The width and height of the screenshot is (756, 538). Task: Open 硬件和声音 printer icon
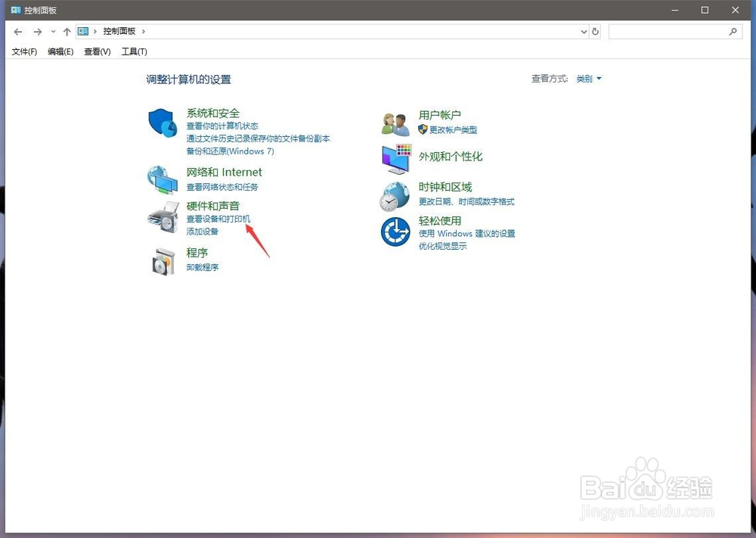click(x=163, y=219)
